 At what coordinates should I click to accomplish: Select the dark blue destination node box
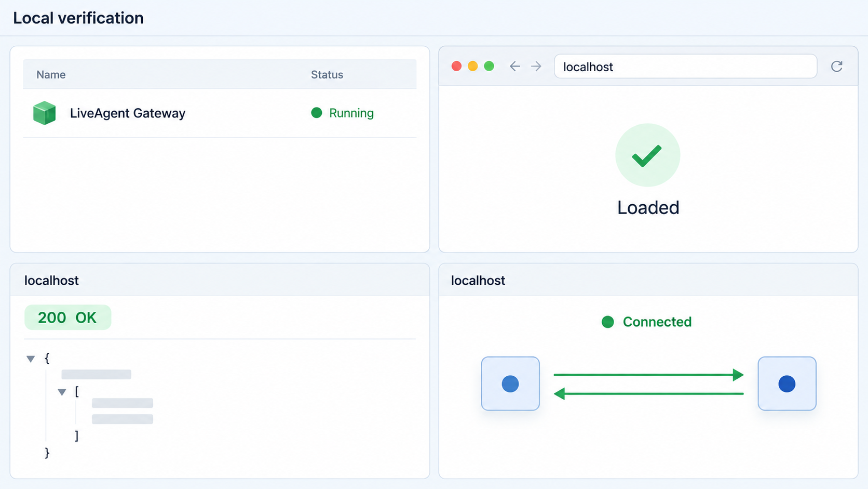point(787,384)
